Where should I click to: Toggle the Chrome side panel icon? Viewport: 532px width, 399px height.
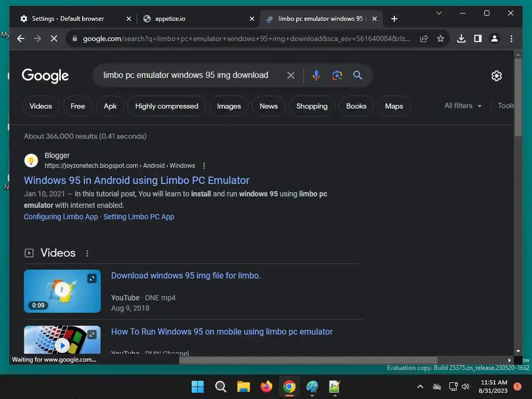(478, 38)
